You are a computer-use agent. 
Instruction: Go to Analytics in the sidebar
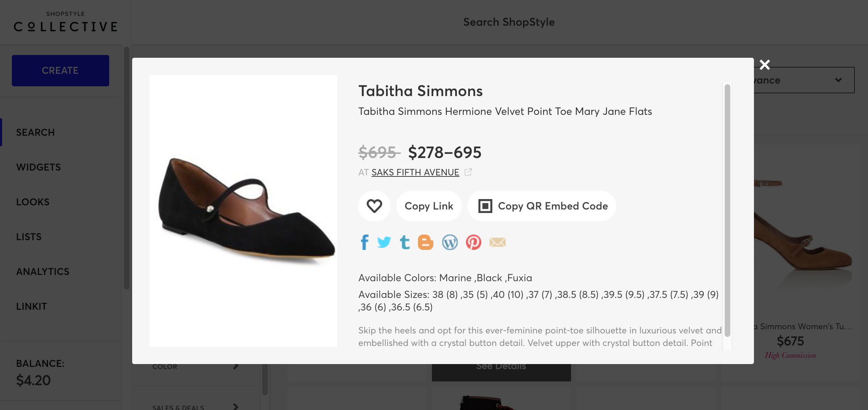43,272
